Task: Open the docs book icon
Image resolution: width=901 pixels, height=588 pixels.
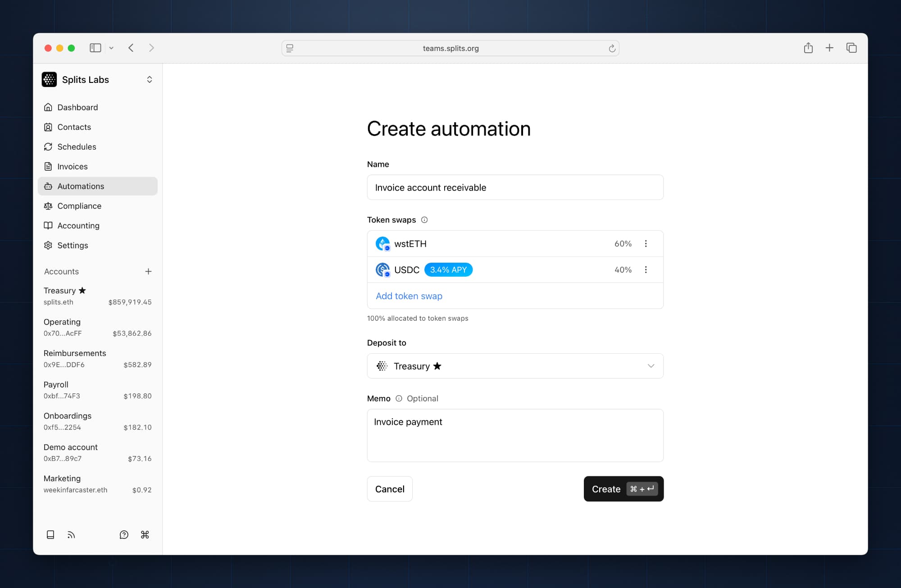Action: 50,534
